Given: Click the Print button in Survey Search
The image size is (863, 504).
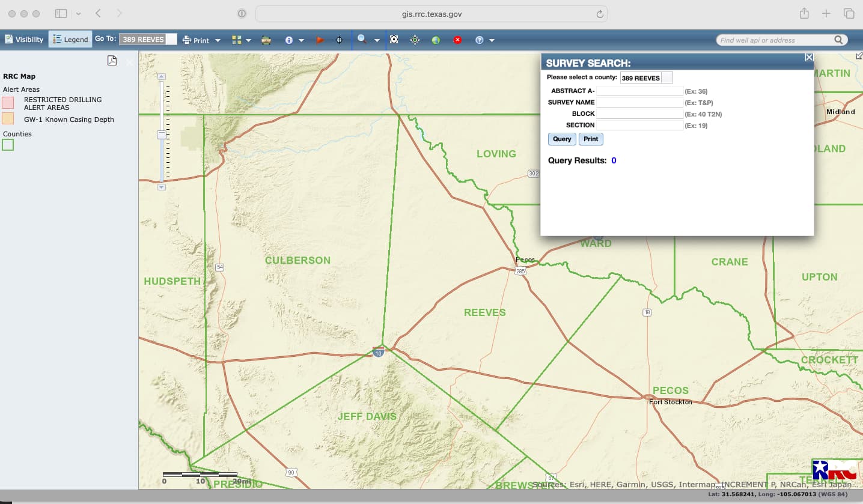Looking at the screenshot, I should [x=591, y=139].
